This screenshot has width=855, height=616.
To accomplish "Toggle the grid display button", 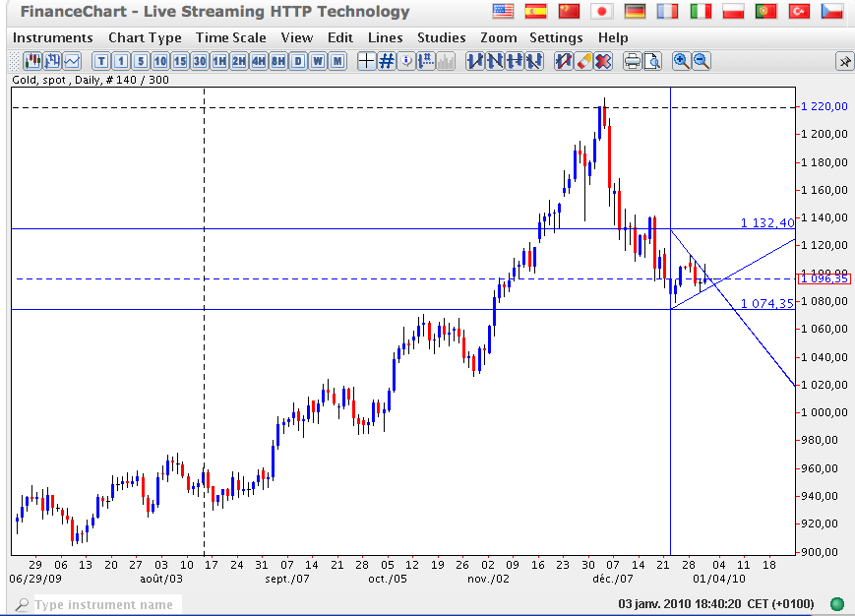I will pyautogui.click(x=387, y=61).
